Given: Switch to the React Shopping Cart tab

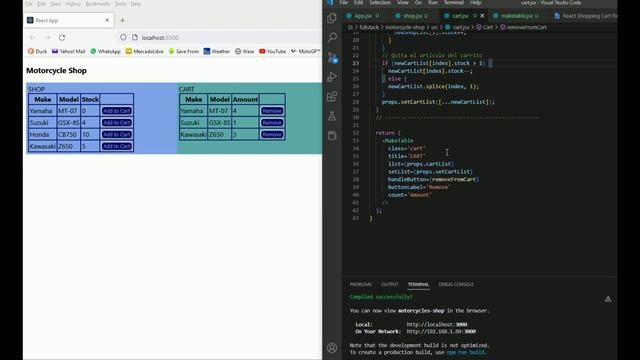Looking at the screenshot, I should 585,16.
